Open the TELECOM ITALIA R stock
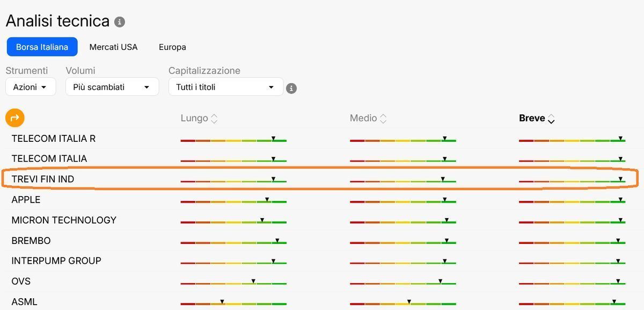This screenshot has width=644, height=310. click(x=54, y=138)
